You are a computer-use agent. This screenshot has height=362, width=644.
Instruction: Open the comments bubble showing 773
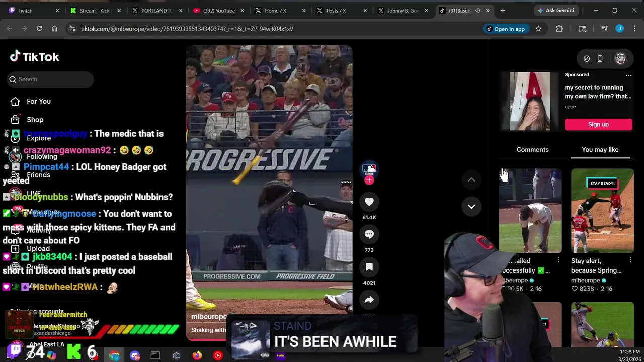click(x=369, y=234)
